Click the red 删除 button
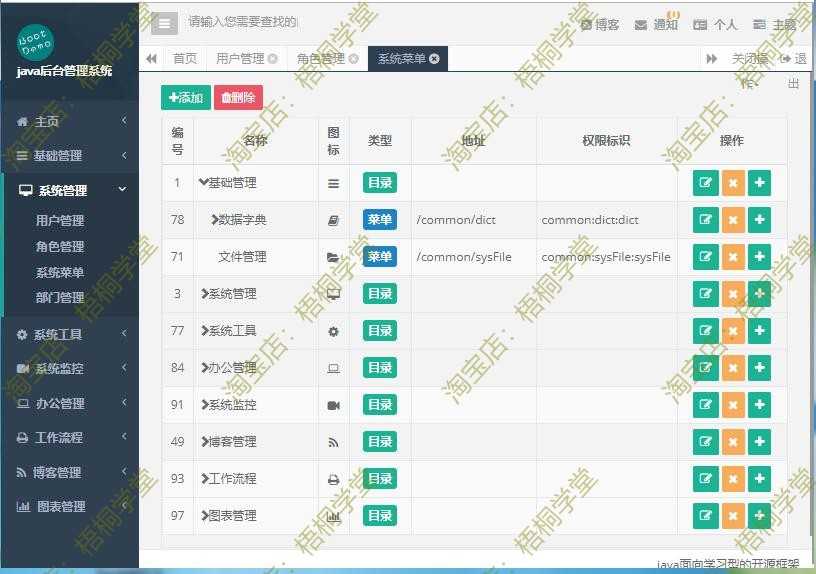 [238, 97]
